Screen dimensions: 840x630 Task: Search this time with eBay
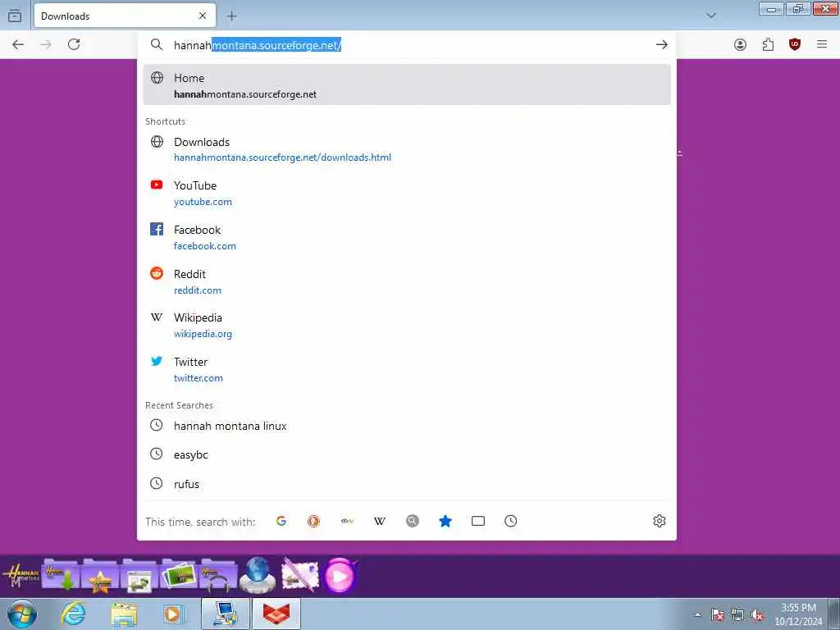pyautogui.click(x=347, y=521)
